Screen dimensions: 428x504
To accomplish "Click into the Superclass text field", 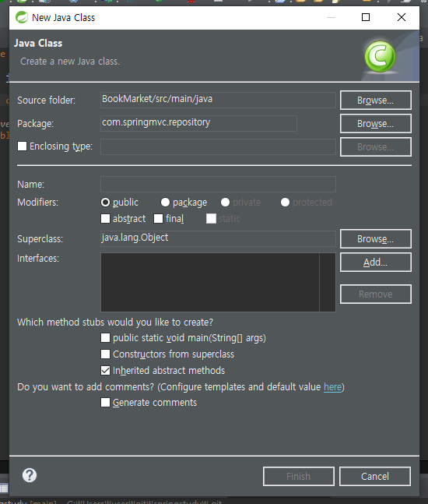I will [218, 238].
